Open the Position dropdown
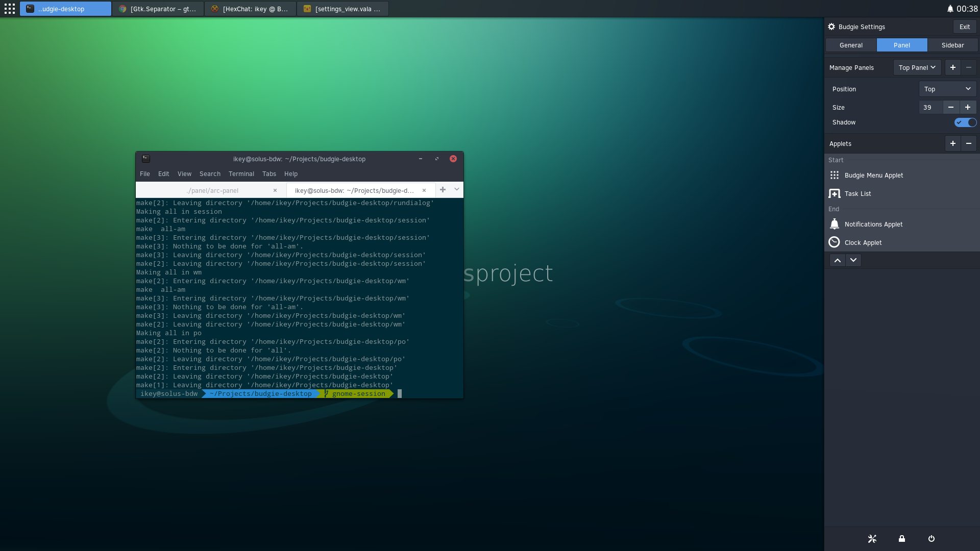 [947, 89]
